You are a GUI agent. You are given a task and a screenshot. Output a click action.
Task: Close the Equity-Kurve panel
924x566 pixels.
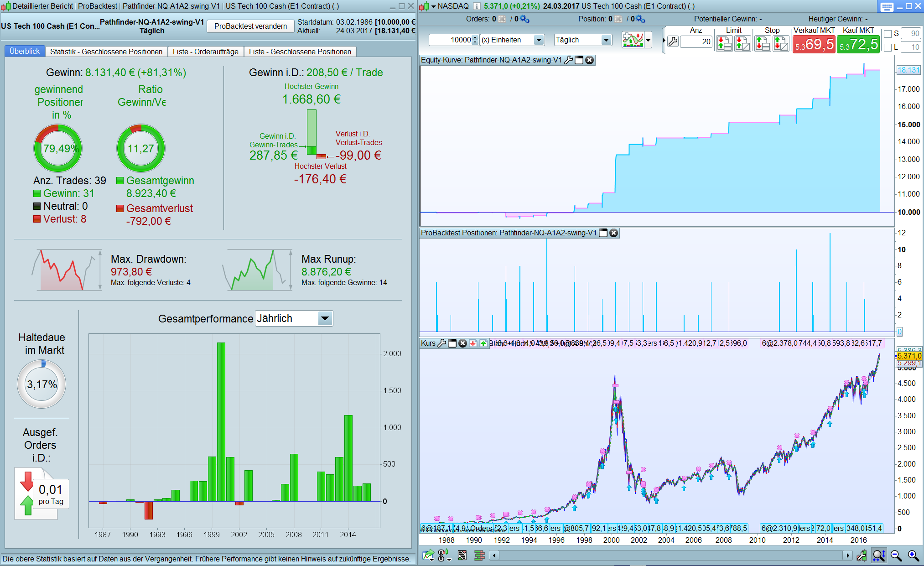590,60
